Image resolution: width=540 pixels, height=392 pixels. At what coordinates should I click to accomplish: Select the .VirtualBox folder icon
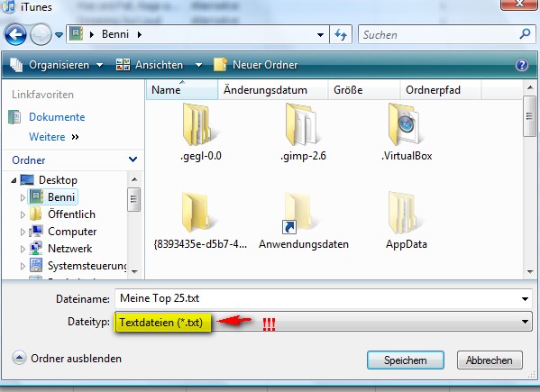point(406,125)
